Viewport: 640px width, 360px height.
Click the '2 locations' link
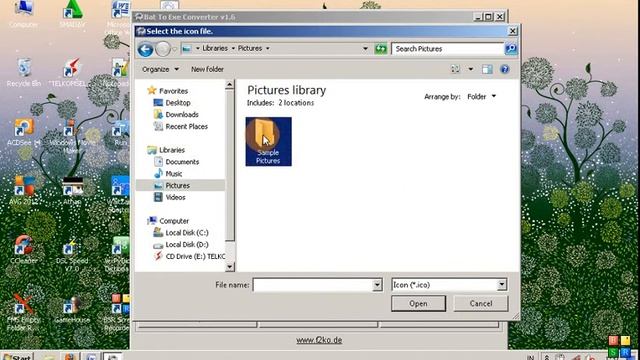[x=296, y=103]
